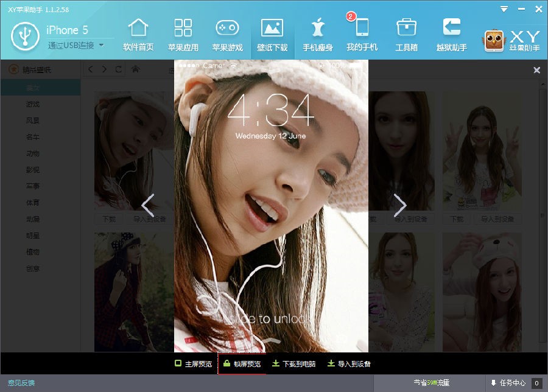Open girl in bear hat thumbnail
548x392 pixels.
482,292
